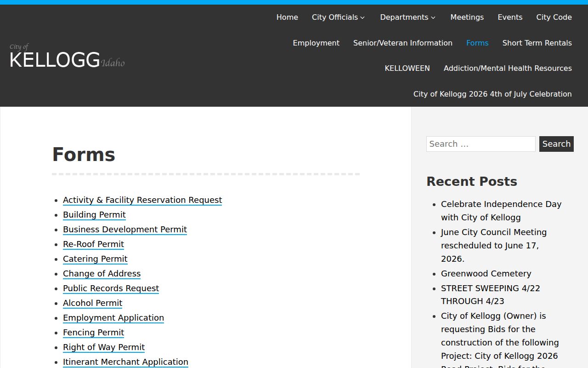The height and width of the screenshot is (368, 588).
Task: Expand the Departments dropdown chevron
Action: coord(433,17)
